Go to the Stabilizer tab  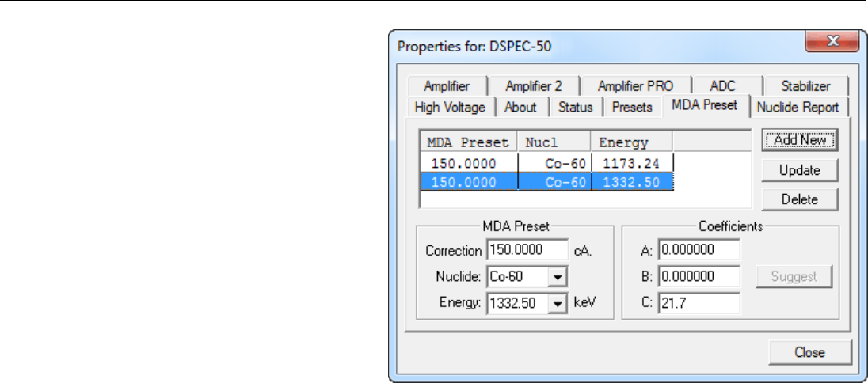[x=805, y=85]
